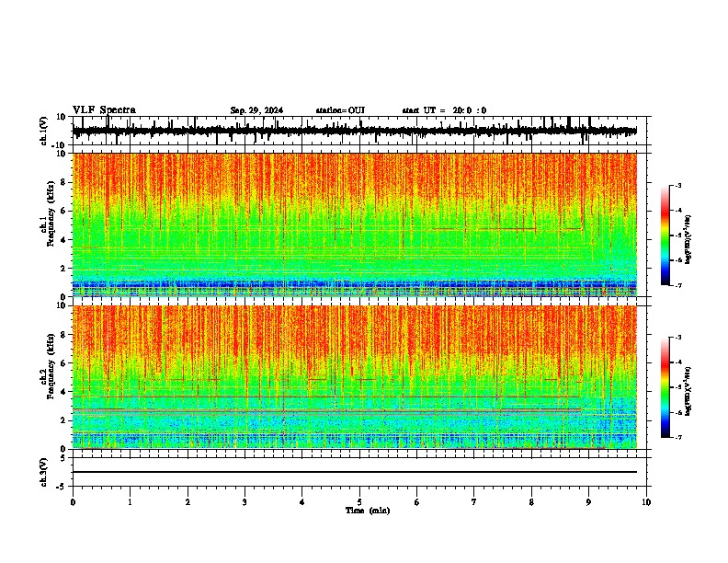Click time axis tick label 0
This screenshot has height=563, width=728.
coord(73,502)
